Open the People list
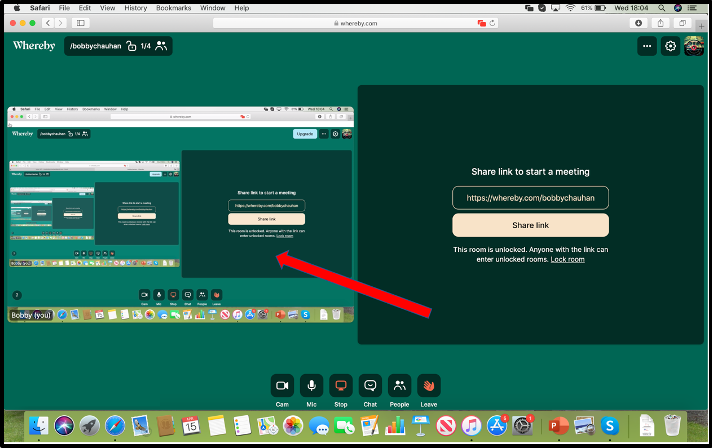Image resolution: width=712 pixels, height=448 pixels. pos(400,386)
